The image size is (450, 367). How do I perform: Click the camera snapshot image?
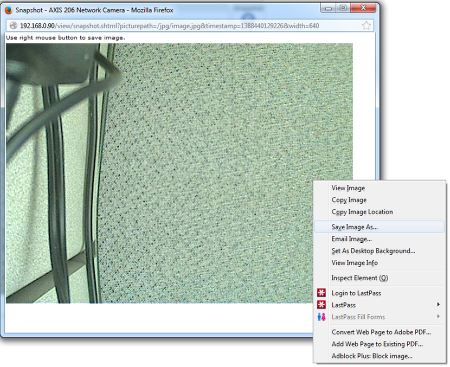tap(179, 173)
